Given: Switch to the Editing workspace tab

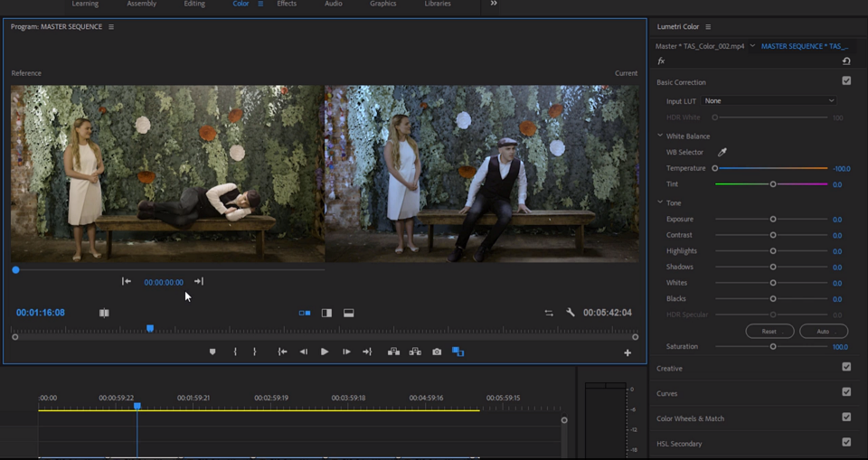Looking at the screenshot, I should [194, 4].
